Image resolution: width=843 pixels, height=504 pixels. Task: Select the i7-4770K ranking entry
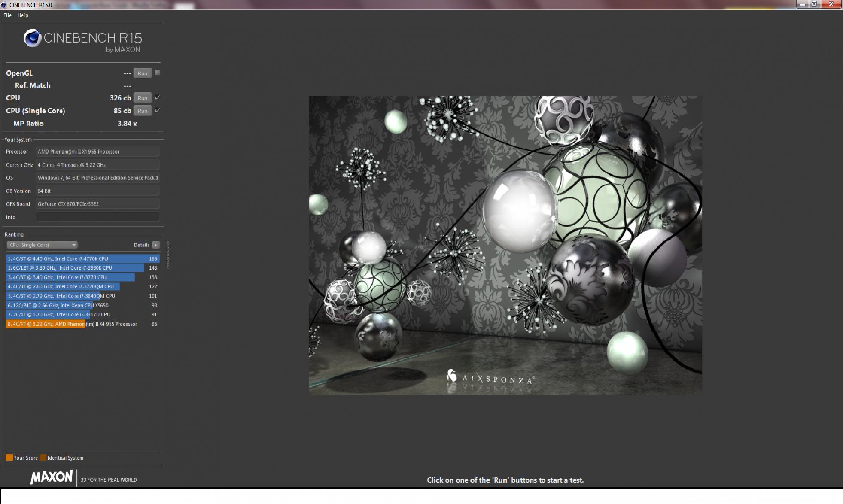82,258
